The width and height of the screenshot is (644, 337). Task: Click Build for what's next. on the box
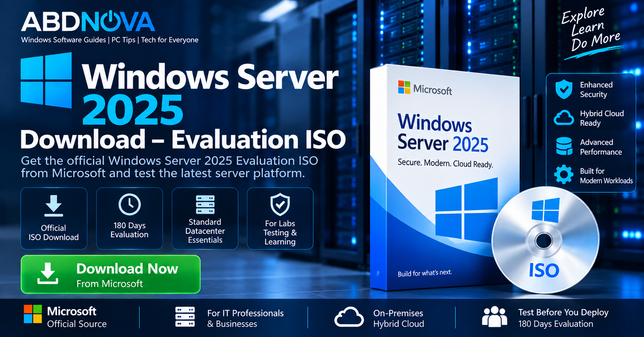(425, 273)
